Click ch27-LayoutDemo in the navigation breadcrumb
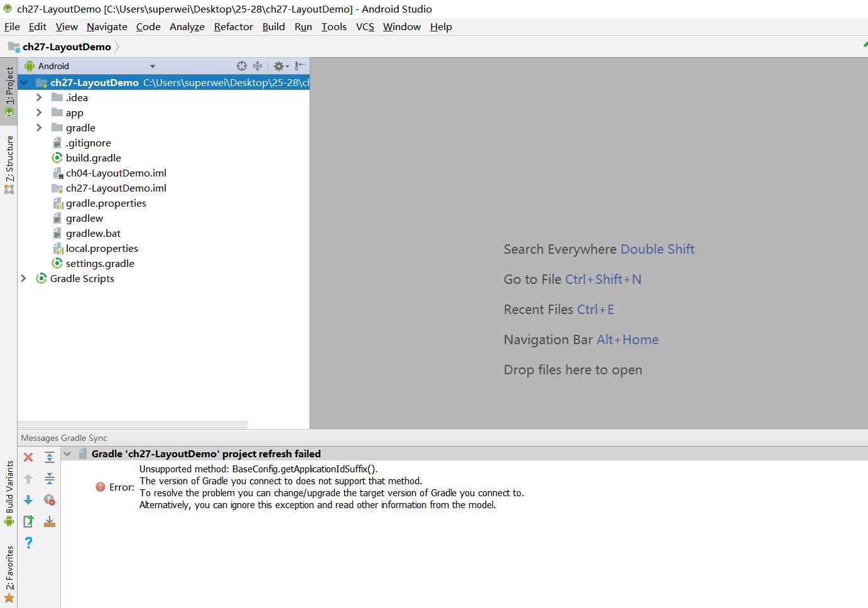The image size is (868, 608). click(67, 46)
